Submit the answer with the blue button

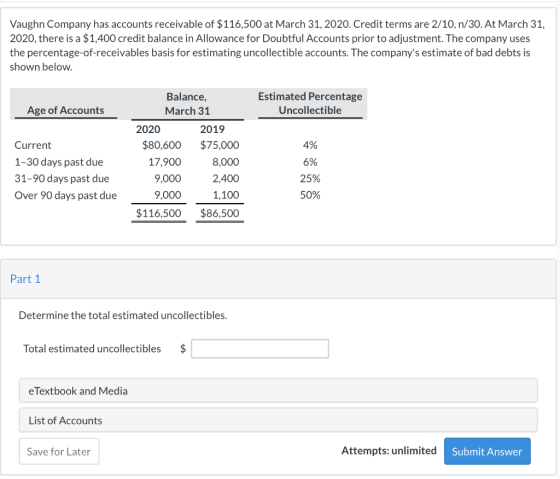click(x=487, y=451)
